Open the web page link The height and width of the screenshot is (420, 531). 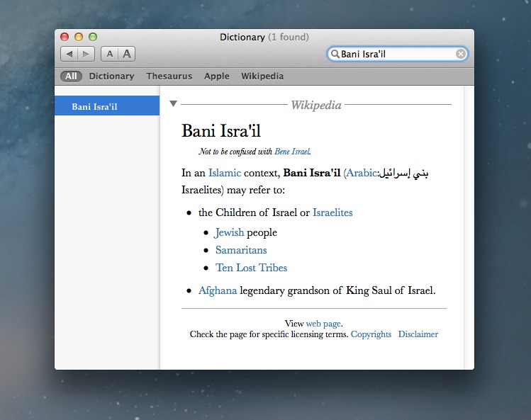323,324
